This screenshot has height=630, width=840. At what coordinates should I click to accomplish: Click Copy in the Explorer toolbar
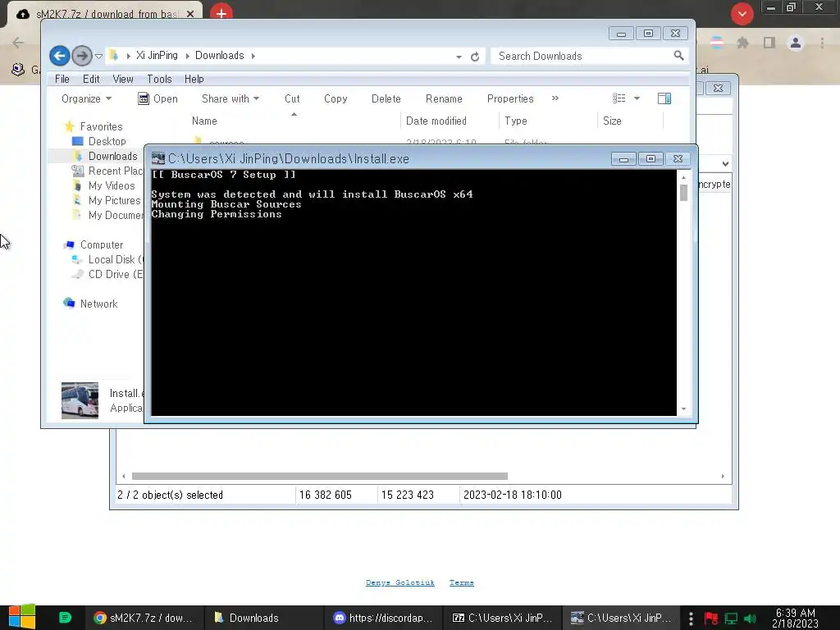pos(336,98)
